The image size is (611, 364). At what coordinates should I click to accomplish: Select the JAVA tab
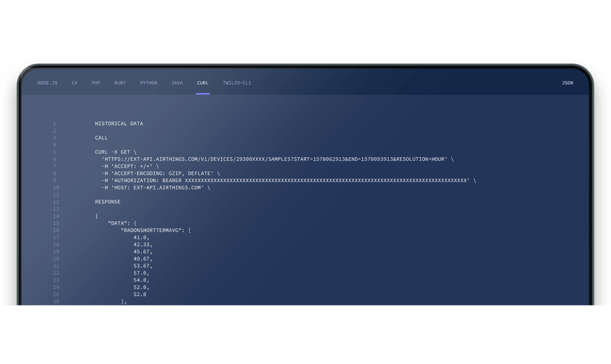177,83
